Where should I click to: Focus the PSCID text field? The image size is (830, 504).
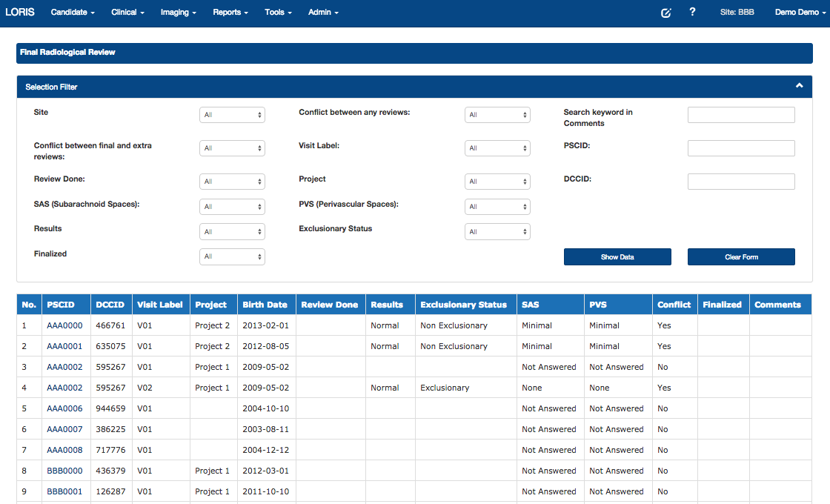(741, 148)
